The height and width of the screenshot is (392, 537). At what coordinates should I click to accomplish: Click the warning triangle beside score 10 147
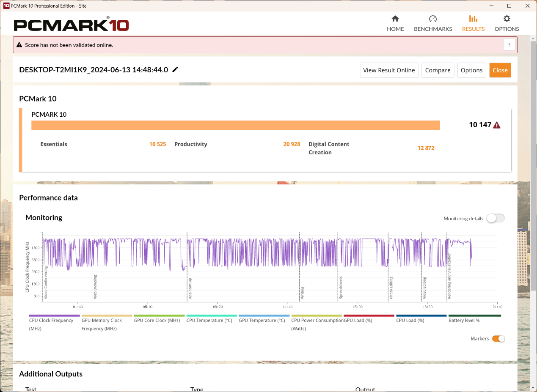(x=497, y=125)
